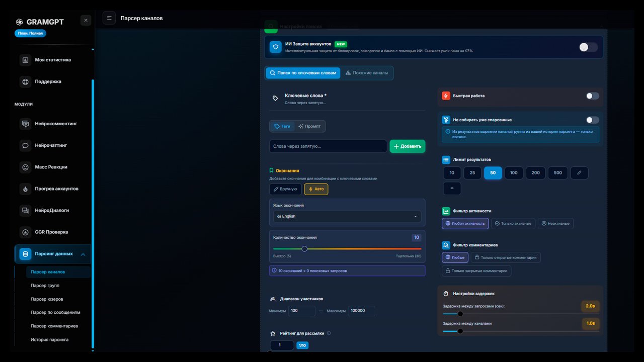Image resolution: width=644 pixels, height=362 pixels.
Task: Set result limit to 25
Action: 472,173
